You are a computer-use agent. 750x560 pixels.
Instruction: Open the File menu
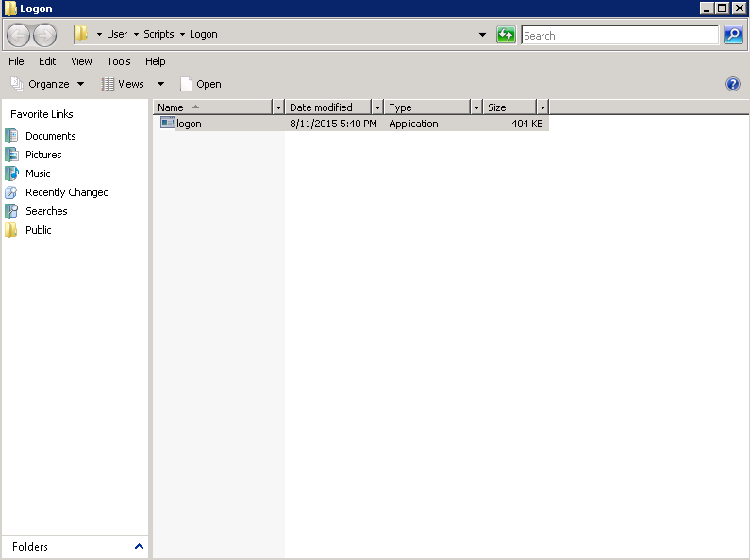16,61
